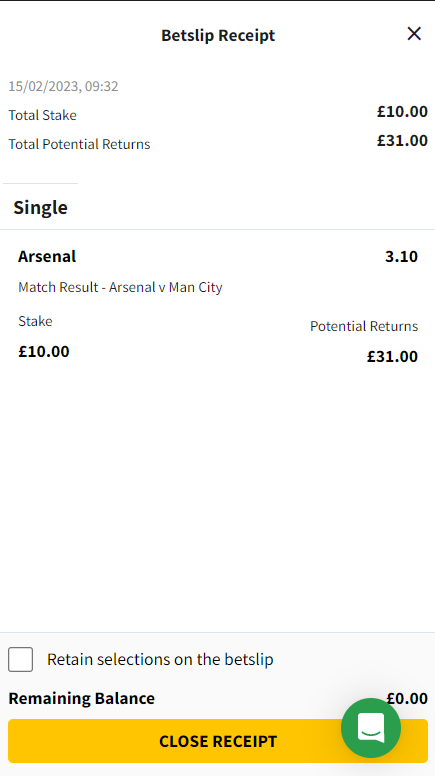
Task: Click the Remaining Balance label
Action: (x=82, y=698)
